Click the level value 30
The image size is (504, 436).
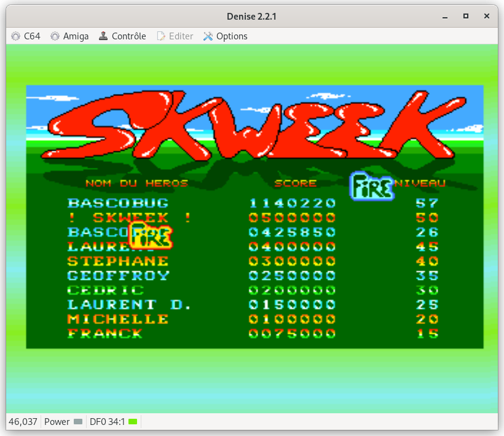[427, 290]
